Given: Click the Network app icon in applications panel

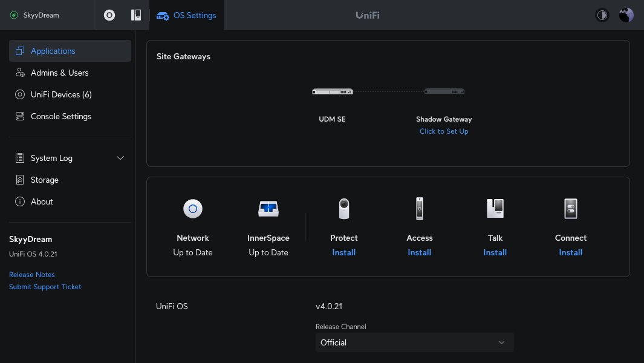Looking at the screenshot, I should [193, 209].
